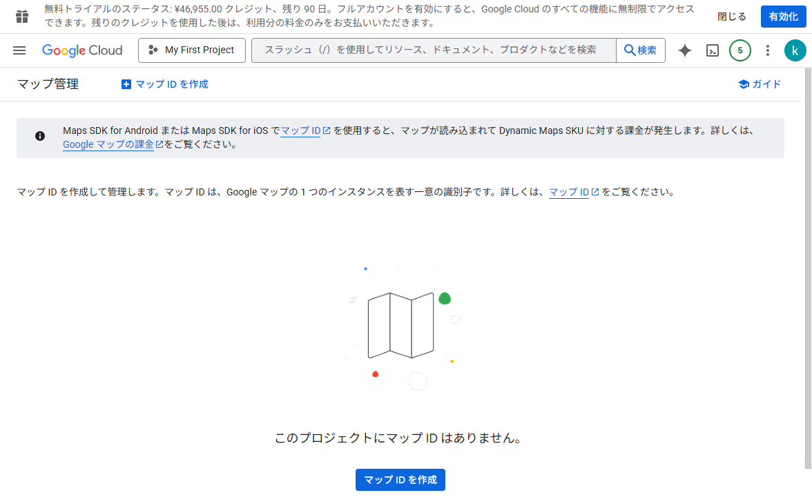Click the user account avatar "k"

coord(795,50)
